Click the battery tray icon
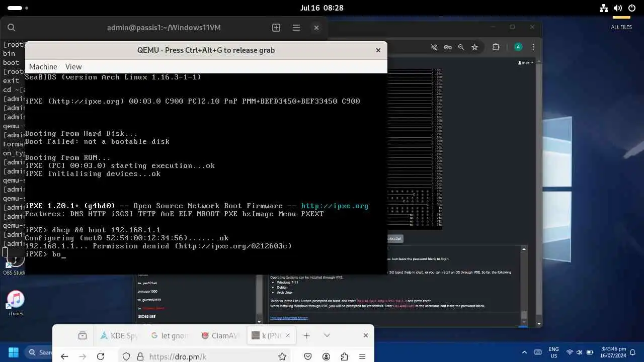The image size is (644, 362). [590, 352]
